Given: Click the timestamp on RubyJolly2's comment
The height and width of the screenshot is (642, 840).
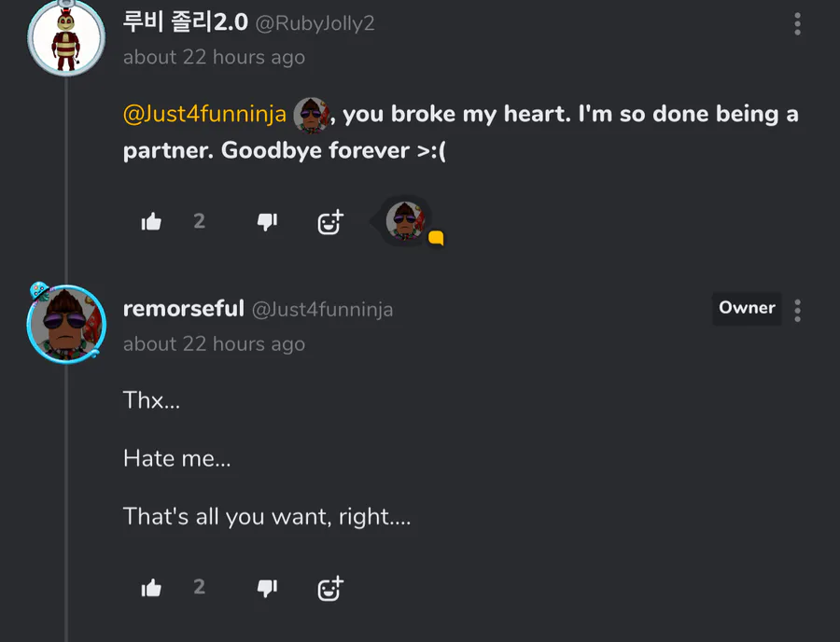Looking at the screenshot, I should pyautogui.click(x=214, y=57).
